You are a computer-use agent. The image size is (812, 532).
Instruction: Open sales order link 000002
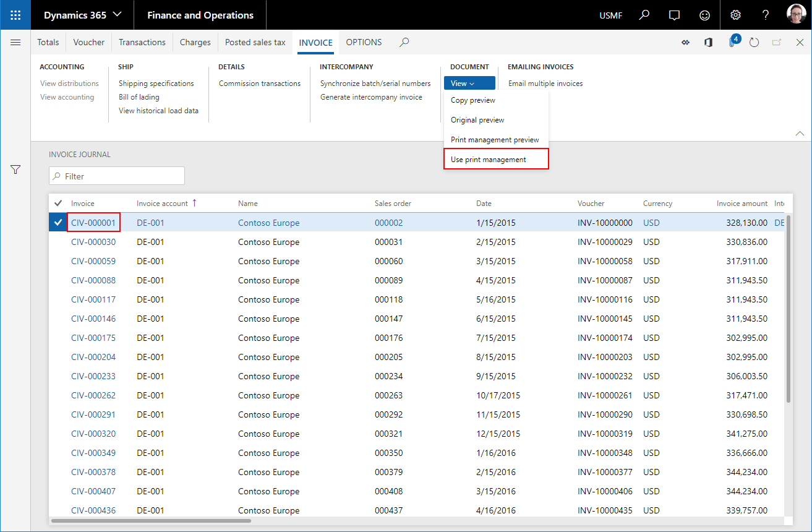(x=388, y=223)
